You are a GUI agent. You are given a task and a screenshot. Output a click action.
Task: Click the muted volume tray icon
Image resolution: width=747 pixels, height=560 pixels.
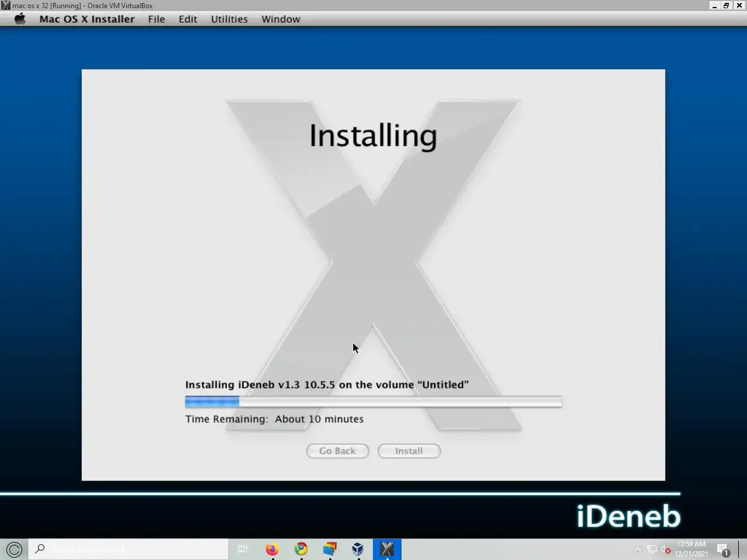coord(665,549)
